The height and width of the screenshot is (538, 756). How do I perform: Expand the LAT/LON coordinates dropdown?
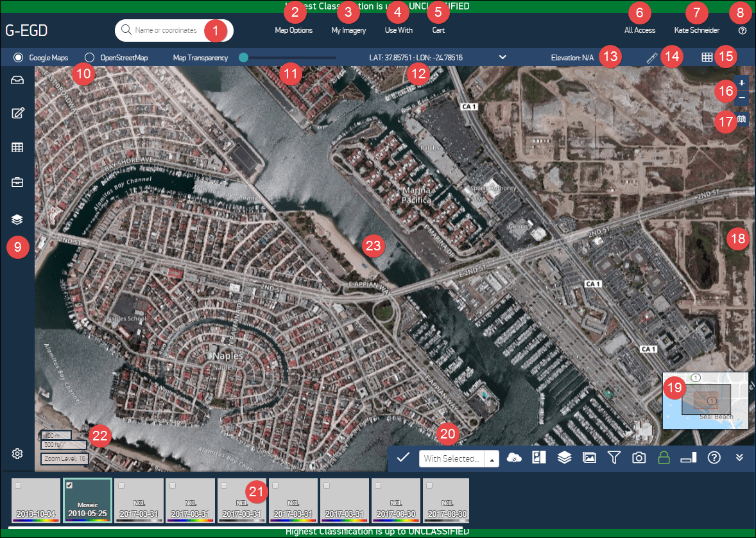click(x=503, y=56)
